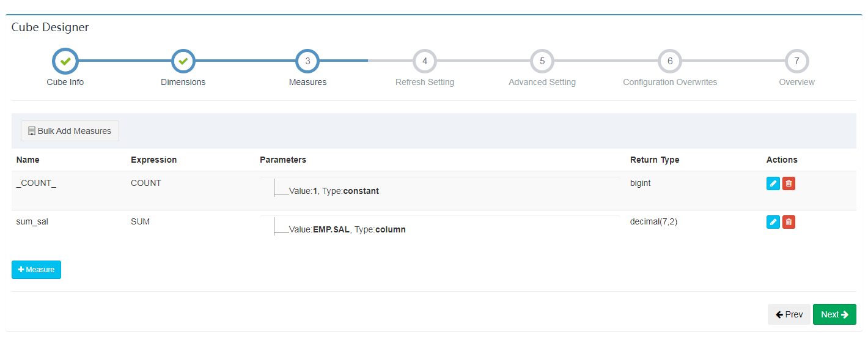Jump to step 7 Overview circle
This screenshot has height=337, width=868.
[796, 61]
